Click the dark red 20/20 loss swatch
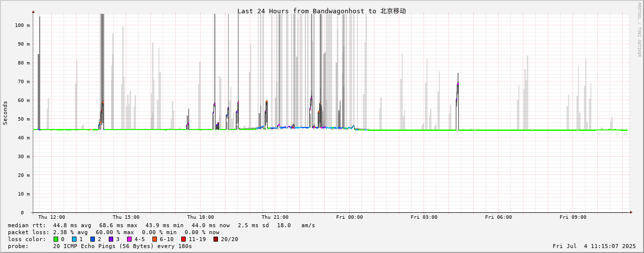This screenshot has width=644, height=253. point(215,239)
